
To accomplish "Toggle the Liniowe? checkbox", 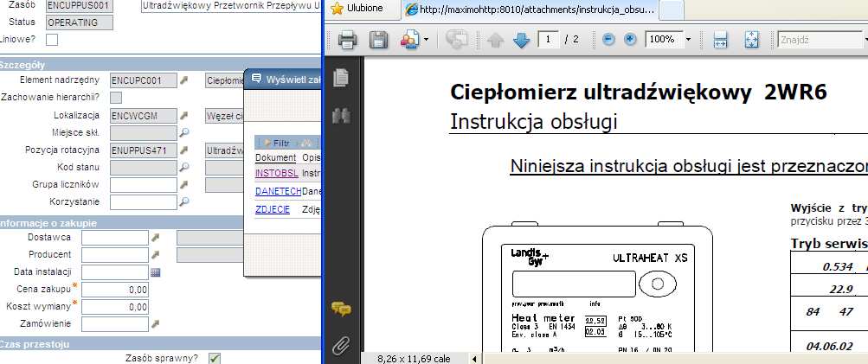I will [52, 40].
